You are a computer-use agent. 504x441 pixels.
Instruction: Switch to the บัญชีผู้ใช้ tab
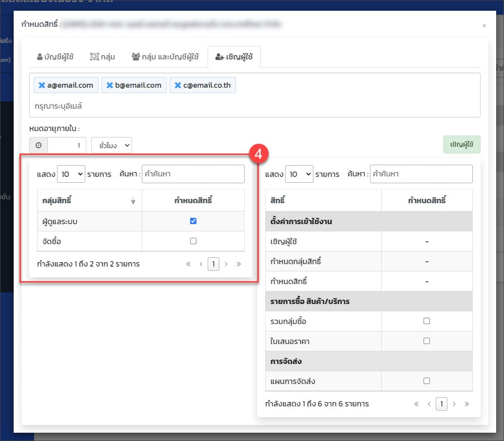55,57
